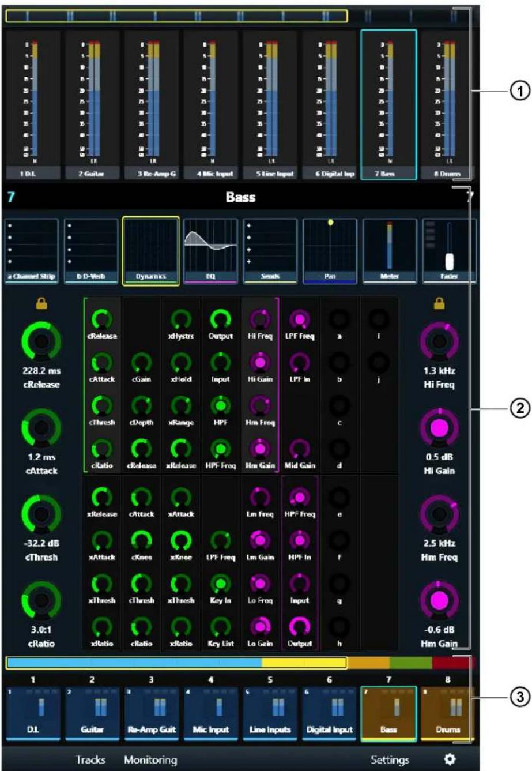Open the Sends function tile
The height and width of the screenshot is (771, 532).
click(x=270, y=251)
